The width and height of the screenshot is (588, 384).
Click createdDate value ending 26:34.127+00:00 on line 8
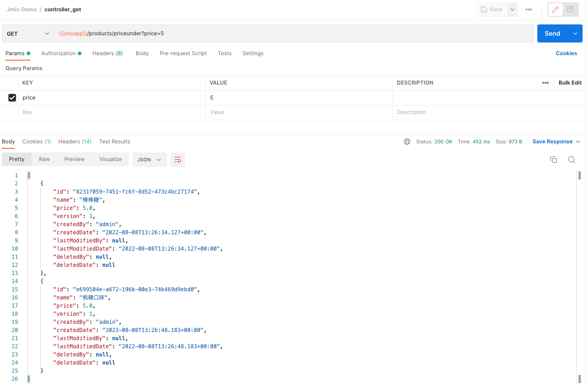pos(153,232)
